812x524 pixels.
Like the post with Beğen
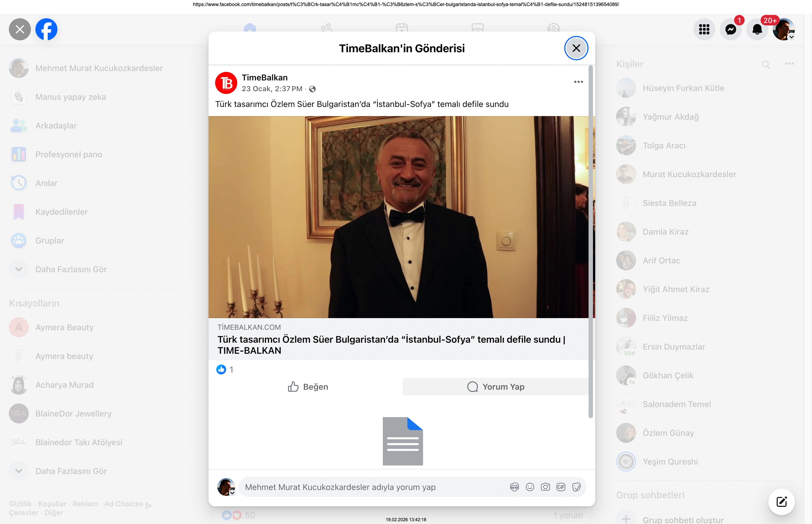(308, 387)
